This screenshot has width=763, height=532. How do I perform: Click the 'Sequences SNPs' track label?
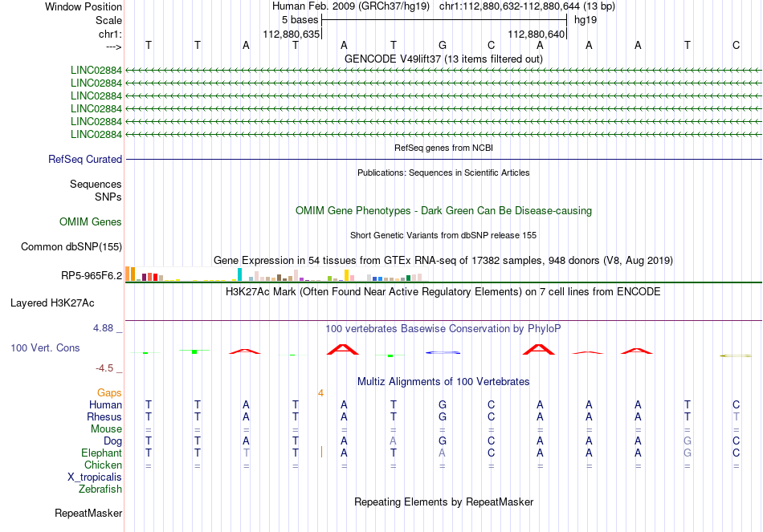(x=96, y=191)
